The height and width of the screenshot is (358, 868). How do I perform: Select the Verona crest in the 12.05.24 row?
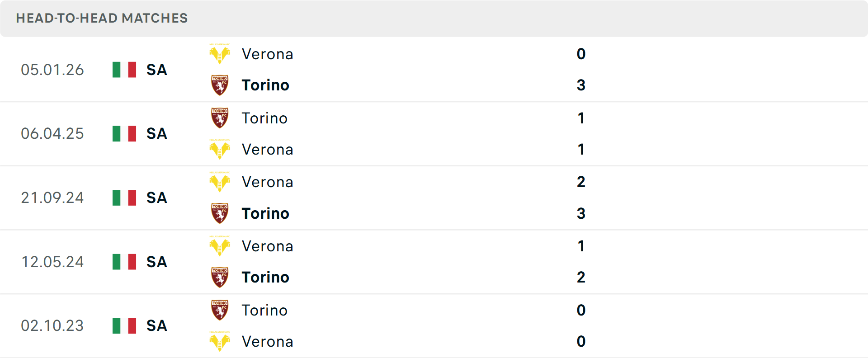(220, 246)
